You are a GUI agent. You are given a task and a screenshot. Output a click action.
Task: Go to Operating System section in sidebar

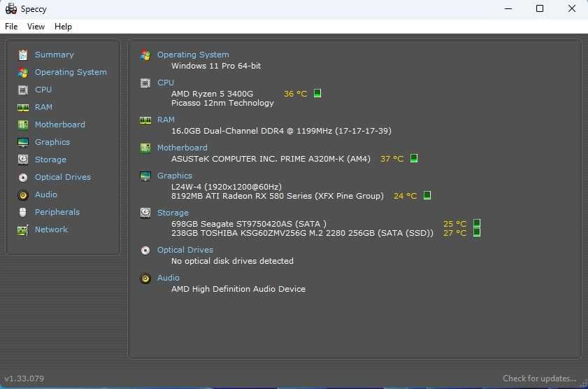71,72
